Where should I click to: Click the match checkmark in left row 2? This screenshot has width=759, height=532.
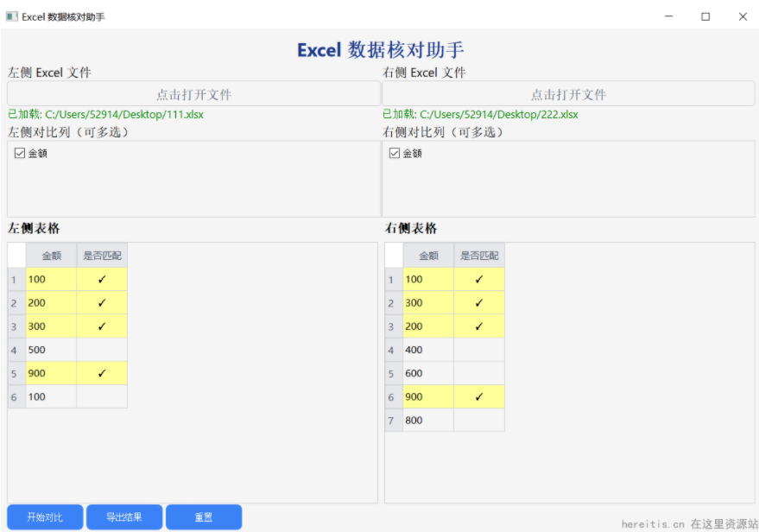(102, 303)
